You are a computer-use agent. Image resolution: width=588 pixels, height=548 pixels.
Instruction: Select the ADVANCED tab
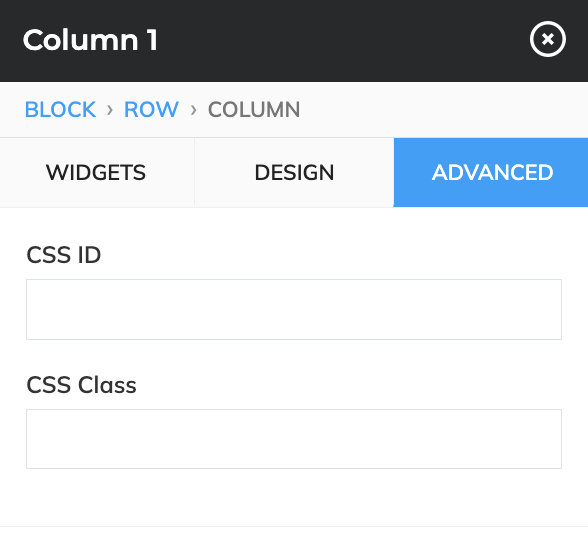491,172
